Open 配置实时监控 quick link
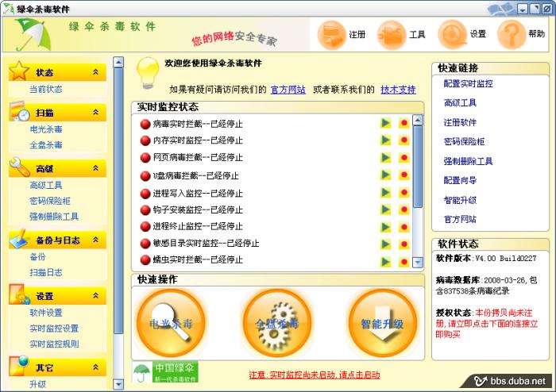The width and height of the screenshot is (556, 392). (468, 83)
